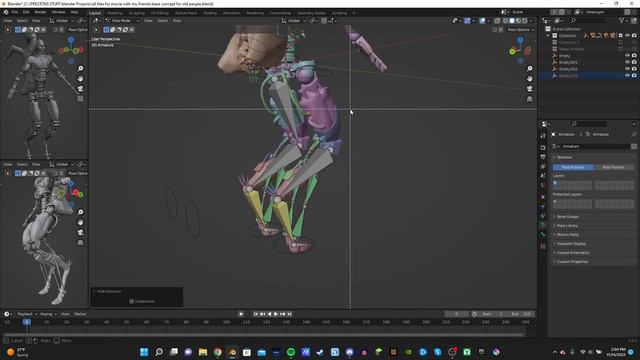Image resolution: width=640 pixels, height=360 pixels.
Task: Open the Pose Mode dropdown in main viewport
Action: point(122,20)
